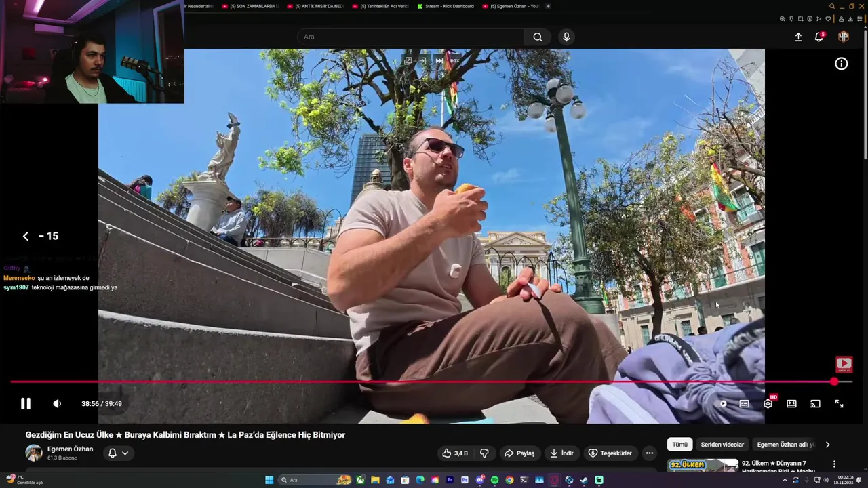Open a new browser tab with plus
868x488 pixels.
point(548,6)
